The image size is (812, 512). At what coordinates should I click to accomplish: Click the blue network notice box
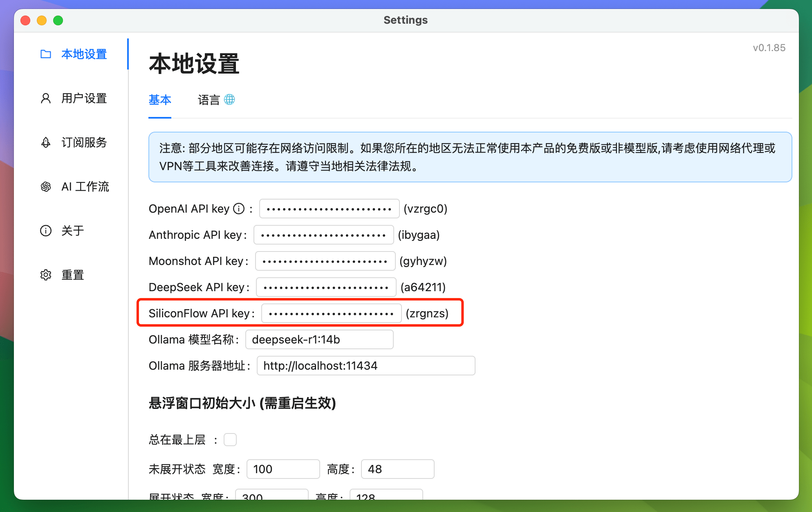click(x=470, y=157)
